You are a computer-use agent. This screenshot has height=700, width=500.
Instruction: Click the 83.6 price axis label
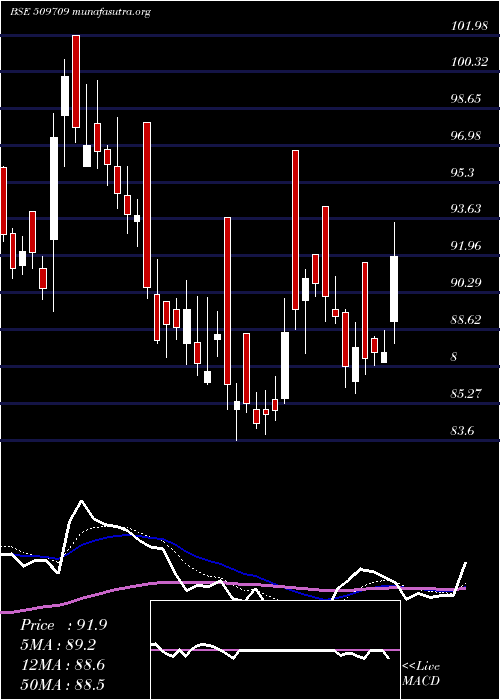click(x=462, y=431)
